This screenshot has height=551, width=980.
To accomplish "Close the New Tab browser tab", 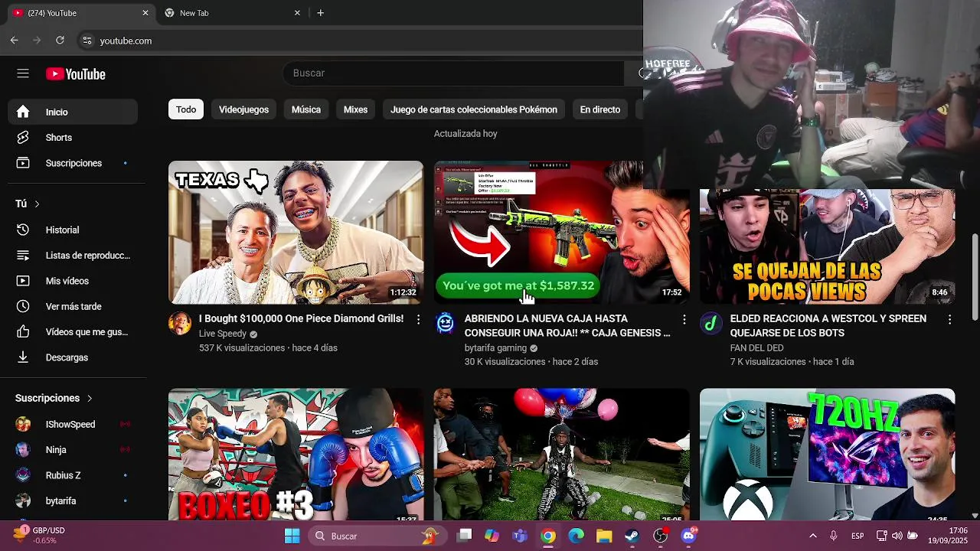I will [x=298, y=13].
